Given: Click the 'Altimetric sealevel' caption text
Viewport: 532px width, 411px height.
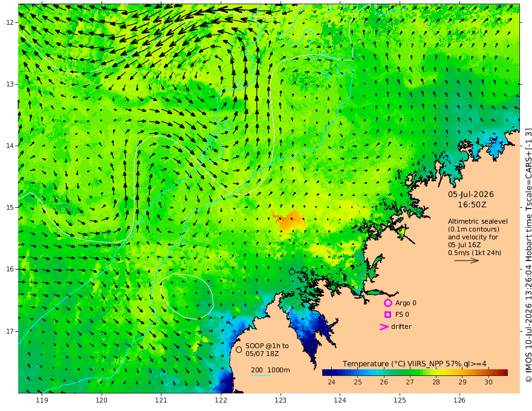Looking at the screenshot, I should pyautogui.click(x=478, y=221).
